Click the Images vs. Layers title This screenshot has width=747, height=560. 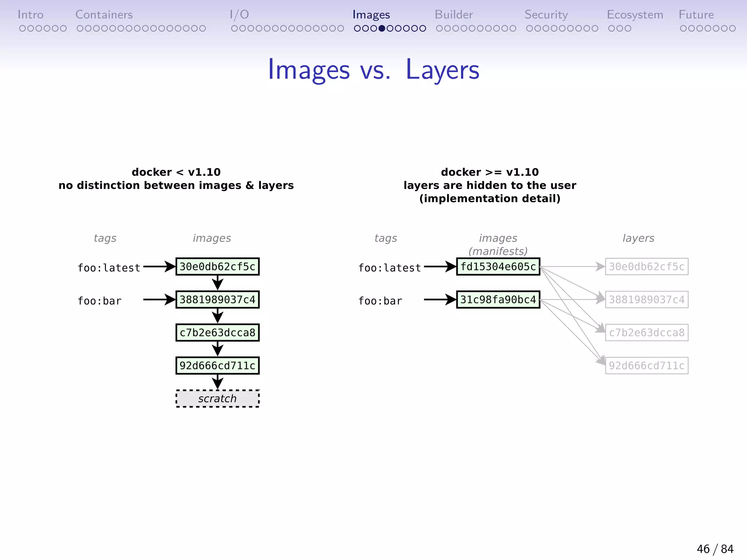click(x=373, y=69)
